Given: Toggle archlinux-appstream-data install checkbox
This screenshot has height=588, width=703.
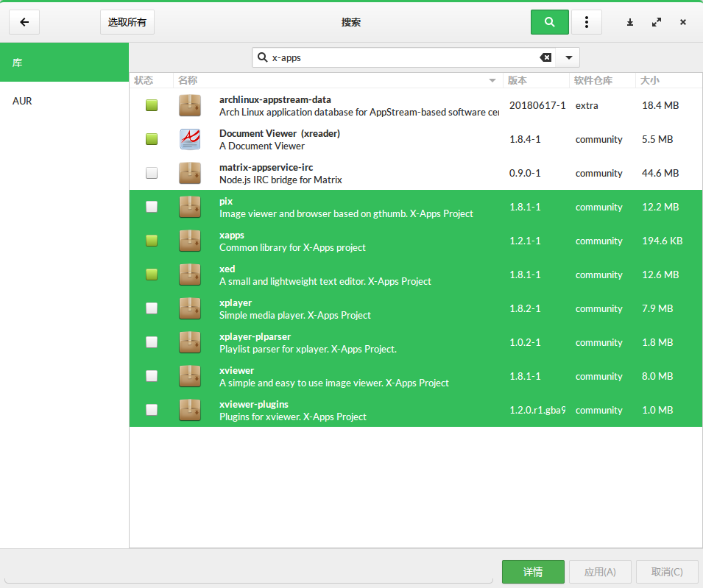Looking at the screenshot, I should coord(152,105).
